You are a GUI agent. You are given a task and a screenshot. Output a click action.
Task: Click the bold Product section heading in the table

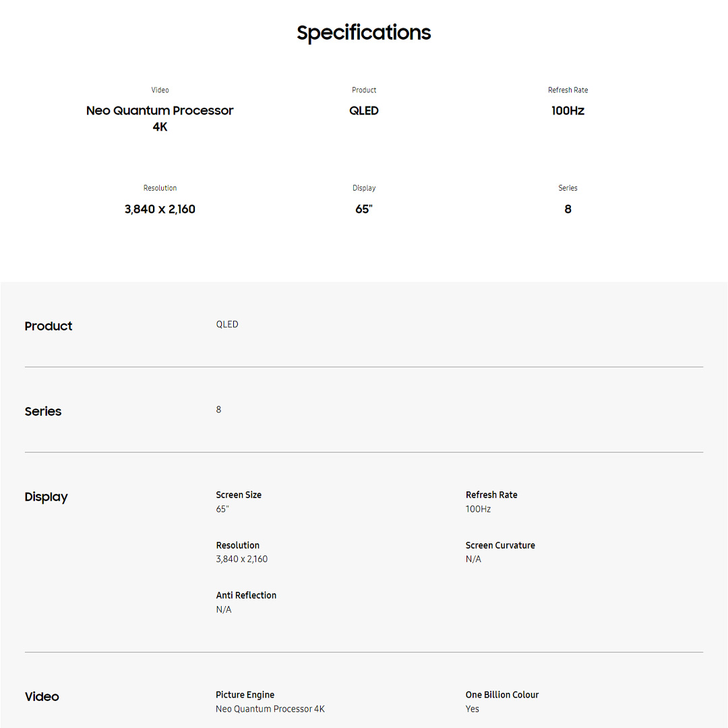49,326
